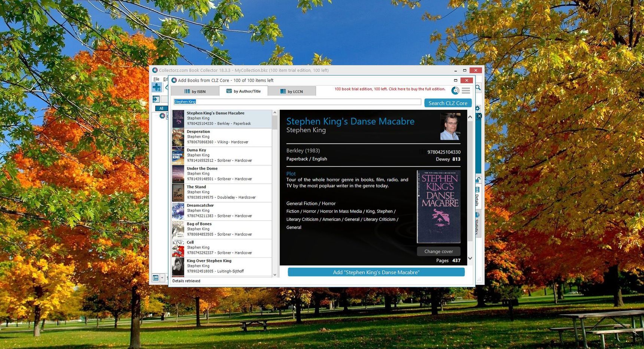This screenshot has height=349, width=644.
Task: Minimize the Book Collector main window
Action: pyautogui.click(x=455, y=70)
